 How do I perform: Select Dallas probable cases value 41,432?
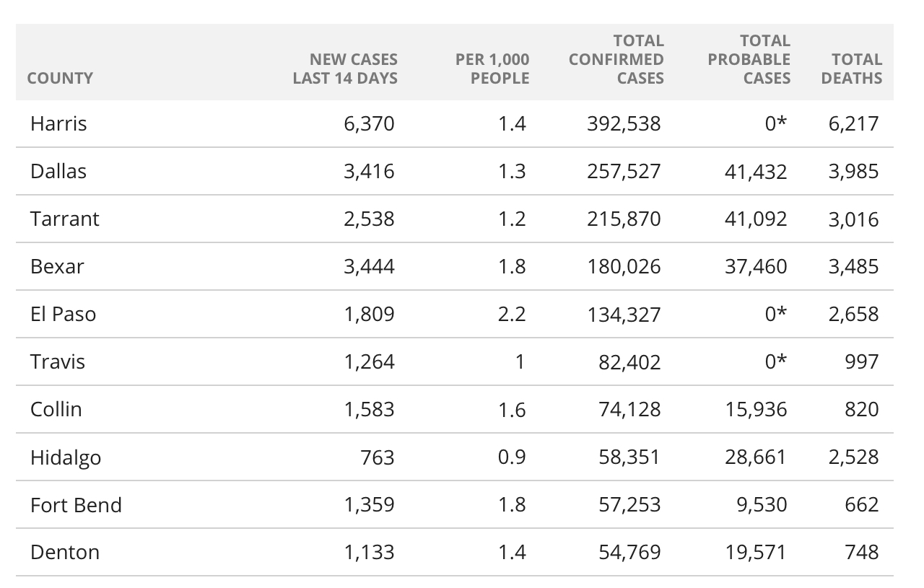756,171
